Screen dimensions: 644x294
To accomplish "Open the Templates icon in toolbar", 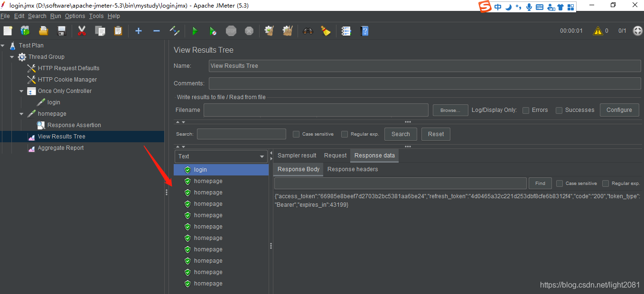I will [x=25, y=31].
